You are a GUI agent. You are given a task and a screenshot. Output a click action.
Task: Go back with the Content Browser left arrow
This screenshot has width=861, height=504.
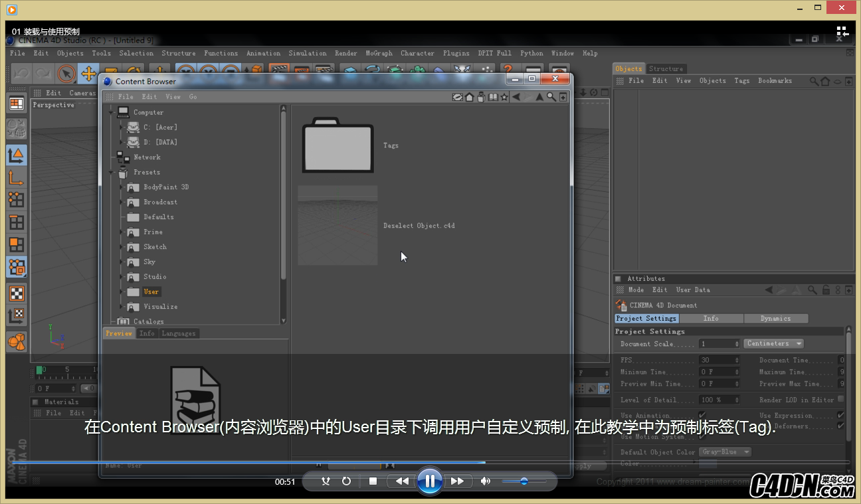tap(516, 97)
